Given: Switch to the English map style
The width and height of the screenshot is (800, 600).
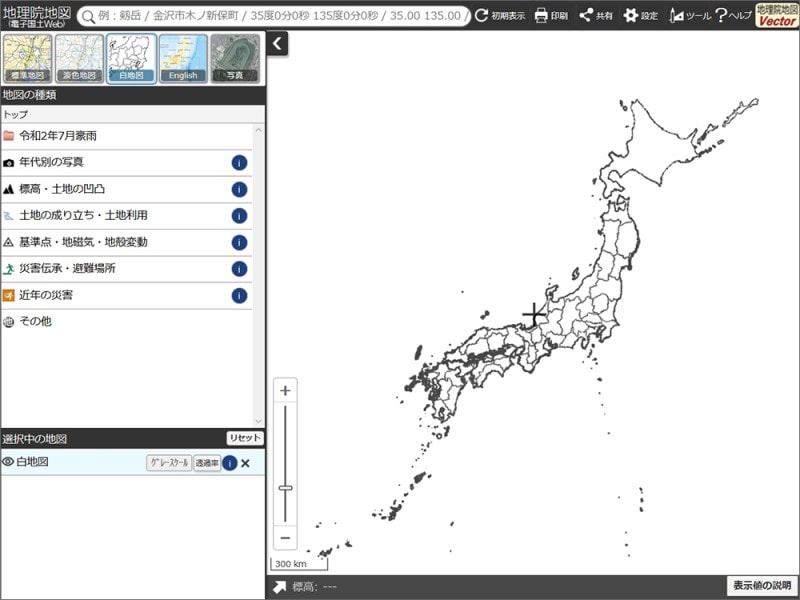Looking at the screenshot, I should coord(183,58).
